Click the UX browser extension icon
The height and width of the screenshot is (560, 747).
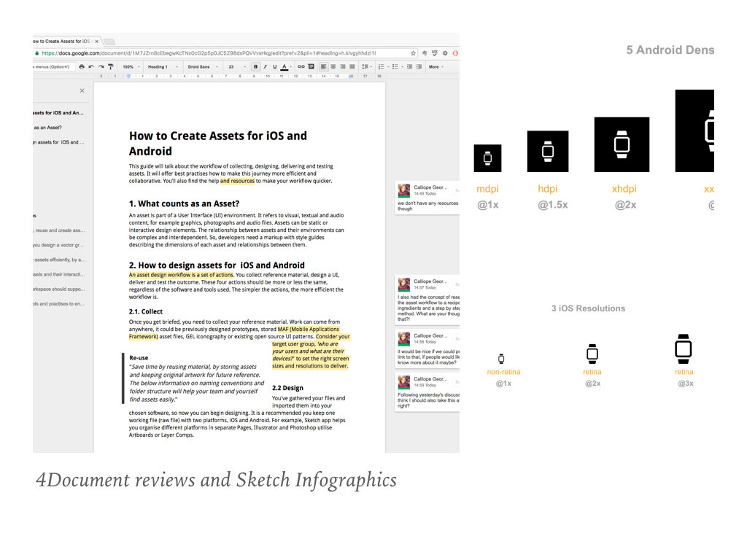435,53
